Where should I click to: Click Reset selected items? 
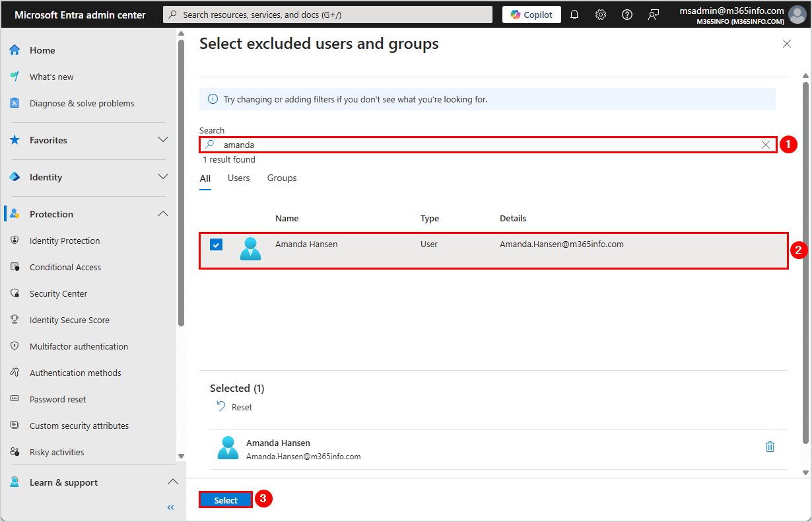pyautogui.click(x=234, y=407)
